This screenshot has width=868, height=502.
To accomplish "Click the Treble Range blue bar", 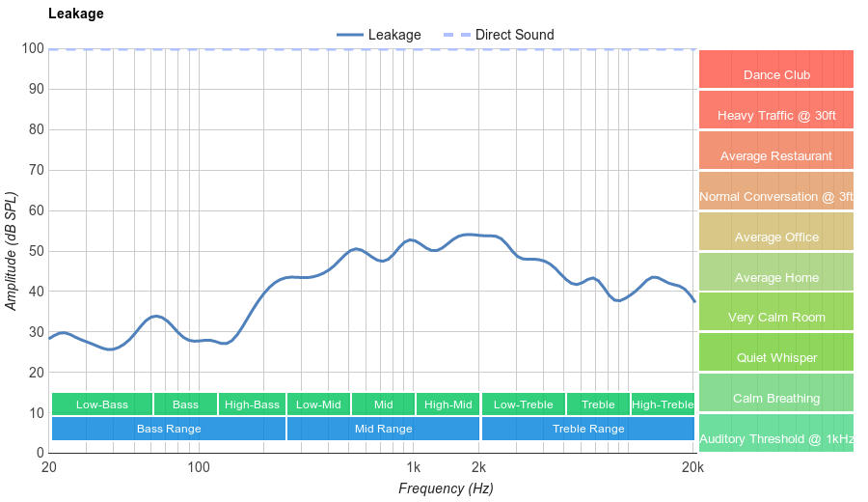I will [588, 428].
